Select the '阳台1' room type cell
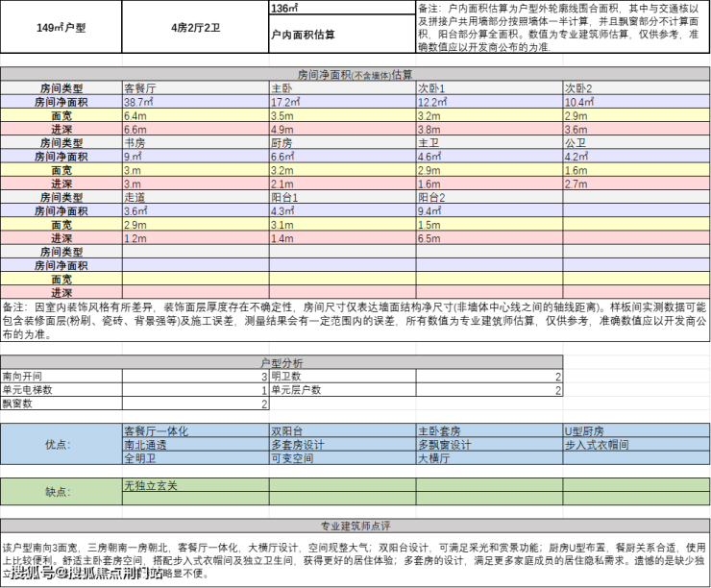Screen dimensions: 711x588 coord(343,197)
